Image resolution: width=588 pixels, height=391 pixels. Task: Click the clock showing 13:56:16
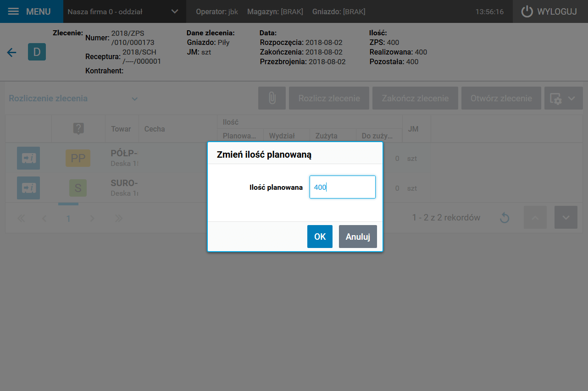489,12
